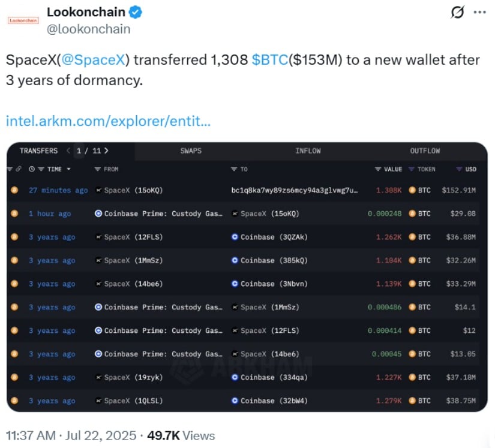Click the link icon in the table header

coord(19,169)
